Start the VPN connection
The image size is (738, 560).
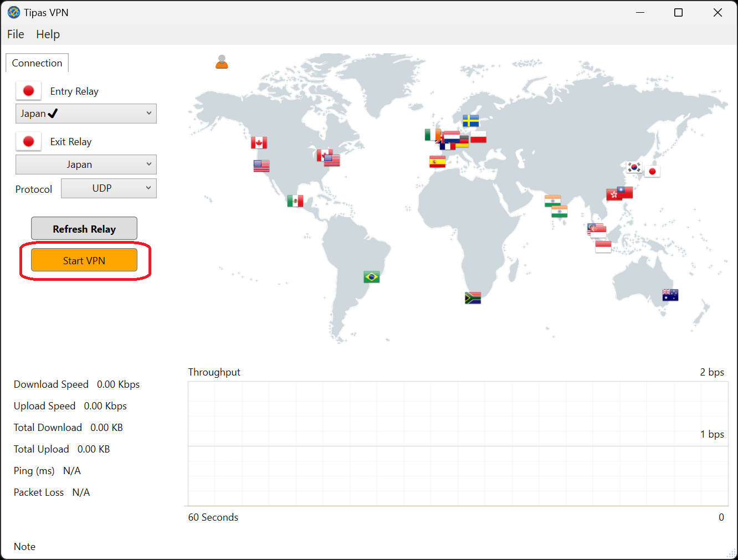coord(84,260)
